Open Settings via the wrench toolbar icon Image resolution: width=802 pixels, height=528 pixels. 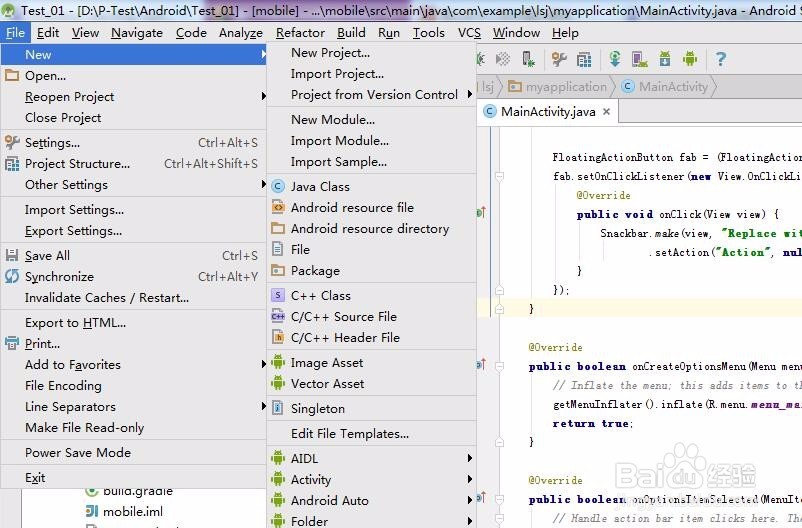pos(559,59)
